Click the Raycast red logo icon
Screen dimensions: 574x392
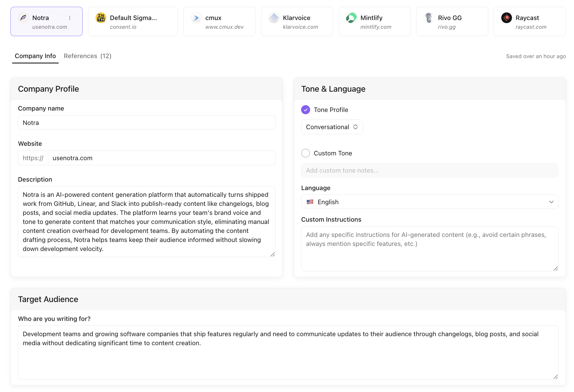coord(506,18)
